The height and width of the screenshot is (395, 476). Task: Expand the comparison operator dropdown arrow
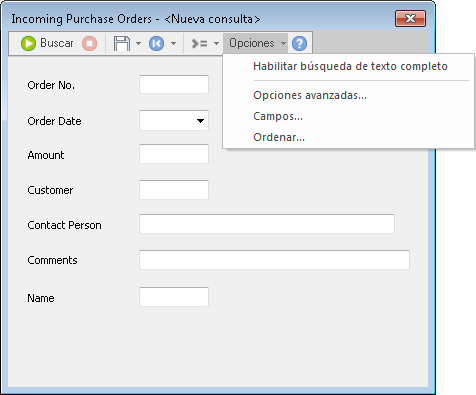click(x=216, y=43)
